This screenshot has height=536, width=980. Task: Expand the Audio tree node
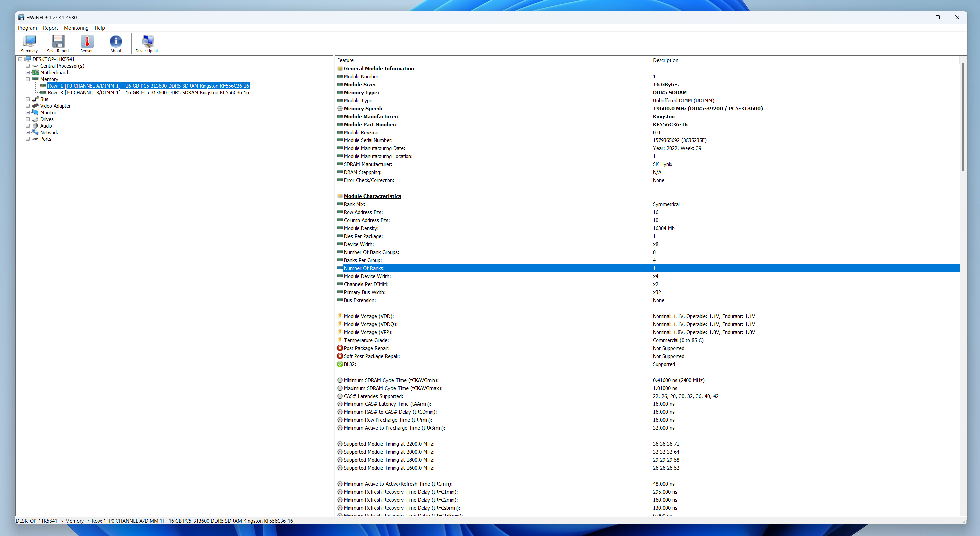click(28, 126)
